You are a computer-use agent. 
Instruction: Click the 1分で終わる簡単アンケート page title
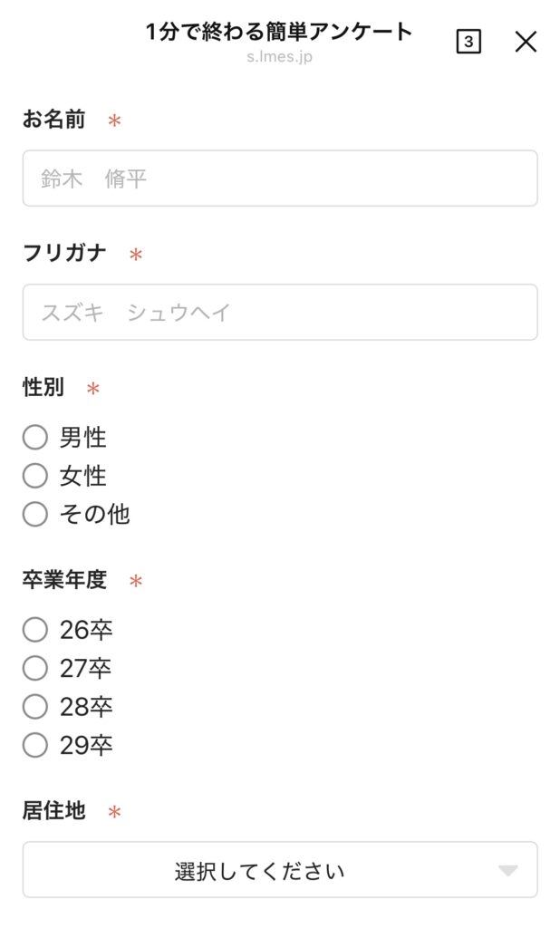point(279,32)
